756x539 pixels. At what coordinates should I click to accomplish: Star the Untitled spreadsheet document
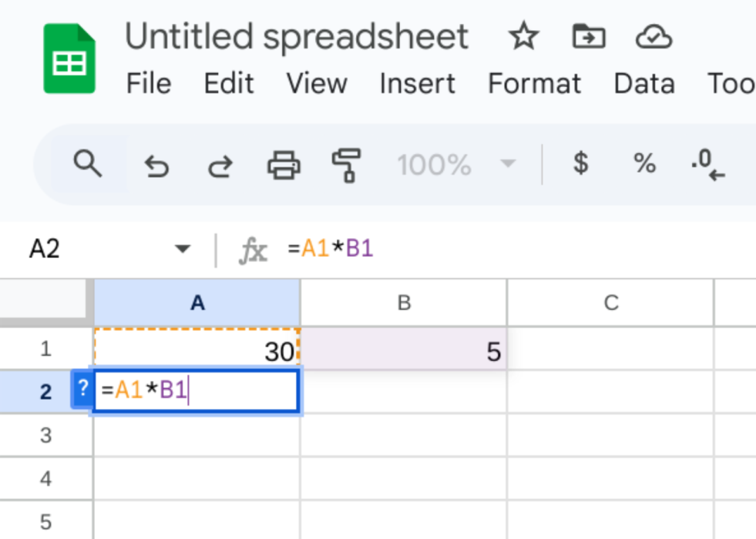point(524,36)
